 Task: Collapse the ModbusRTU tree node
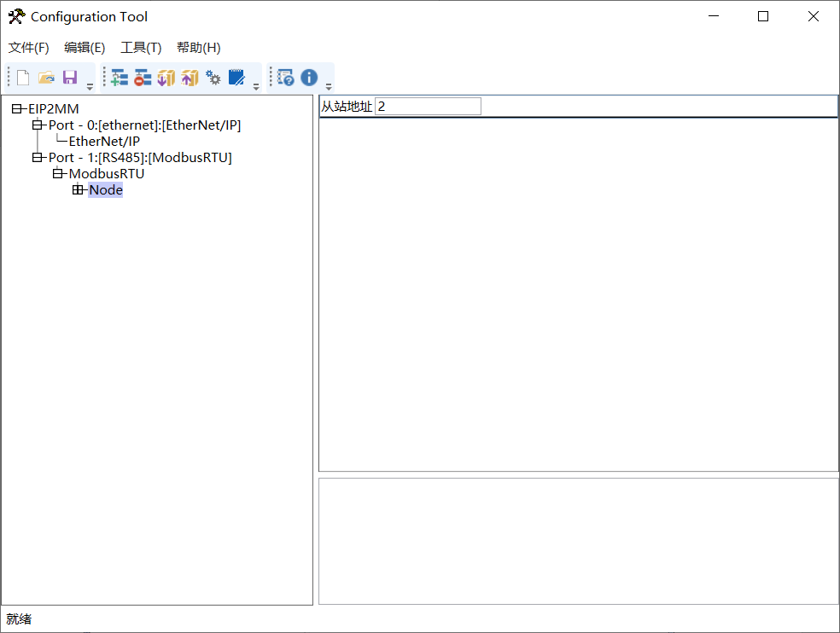tap(57, 173)
